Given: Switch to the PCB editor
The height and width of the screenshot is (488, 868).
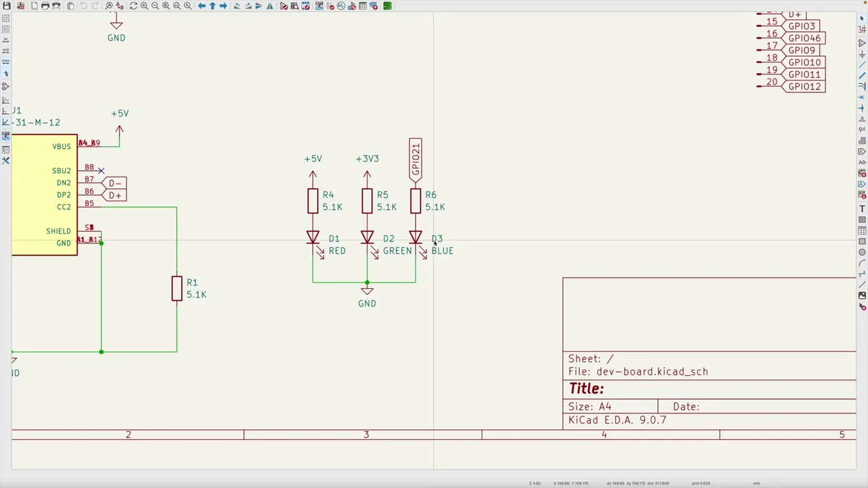Looking at the screenshot, I should point(387,6).
